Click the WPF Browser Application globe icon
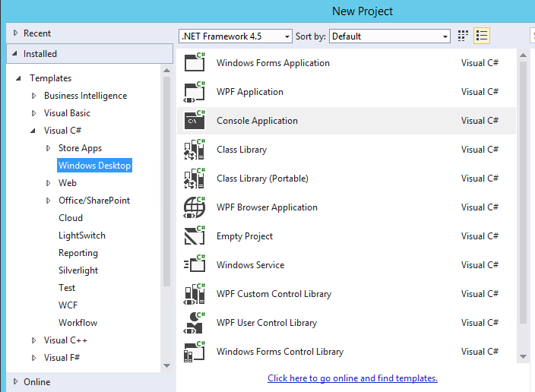 tap(195, 207)
